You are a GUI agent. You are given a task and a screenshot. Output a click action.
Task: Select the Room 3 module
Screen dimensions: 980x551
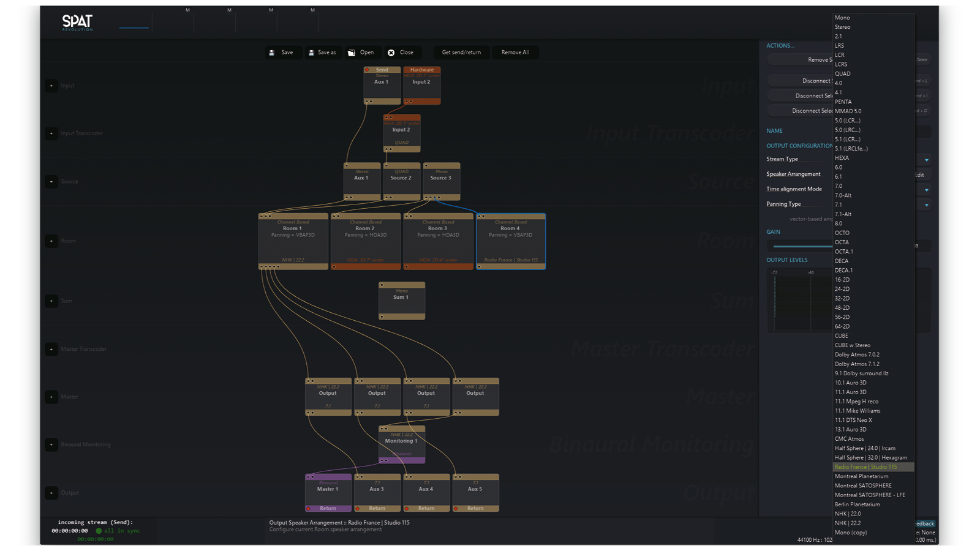click(438, 241)
